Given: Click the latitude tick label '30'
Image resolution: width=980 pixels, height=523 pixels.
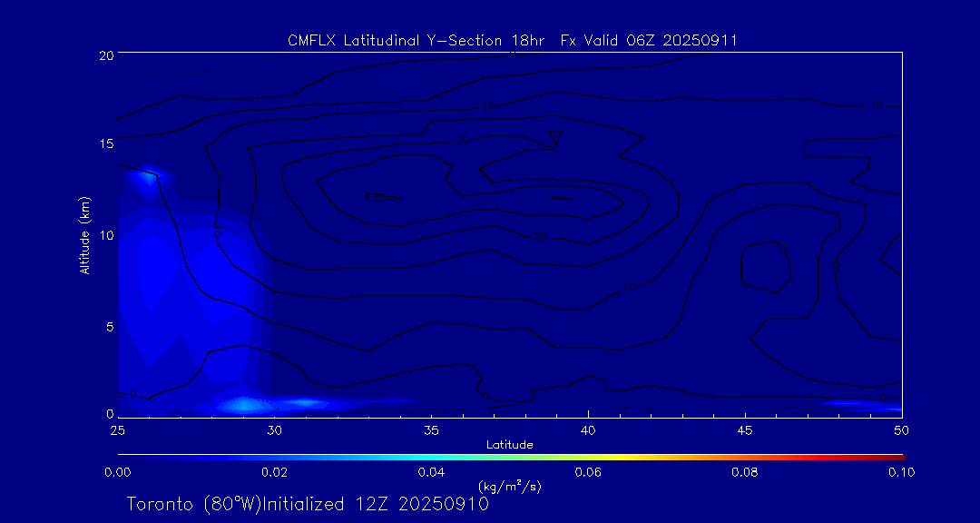Looking at the screenshot, I should (274, 430).
